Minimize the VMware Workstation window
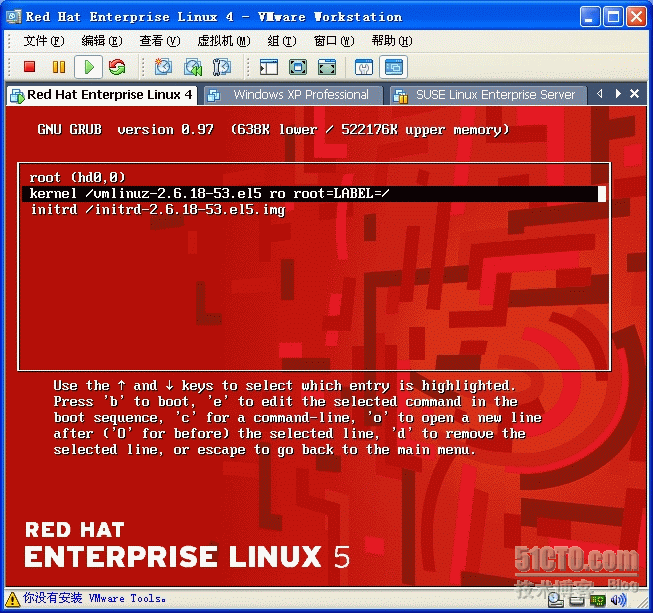The image size is (653, 613). 590,17
